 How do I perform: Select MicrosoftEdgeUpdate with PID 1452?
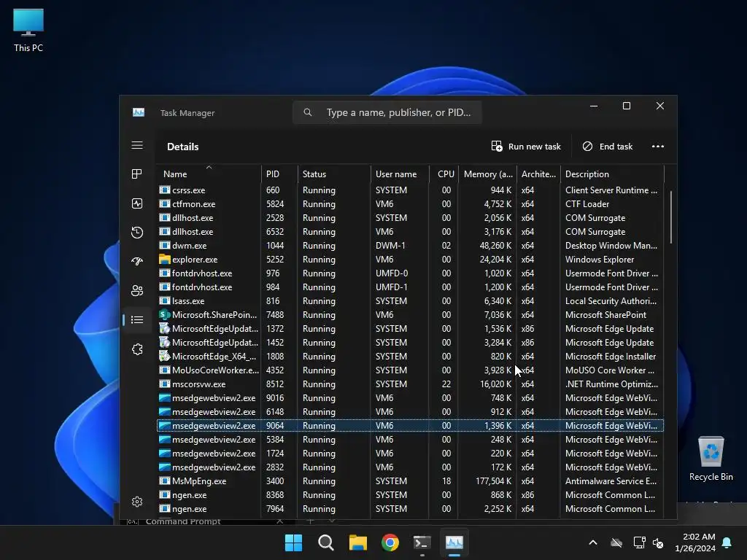point(410,342)
